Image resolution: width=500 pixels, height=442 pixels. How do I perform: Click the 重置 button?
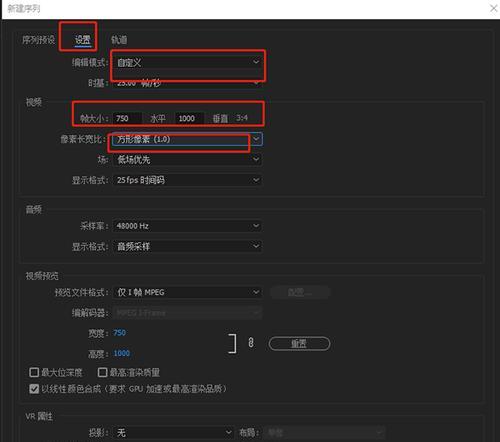(299, 344)
